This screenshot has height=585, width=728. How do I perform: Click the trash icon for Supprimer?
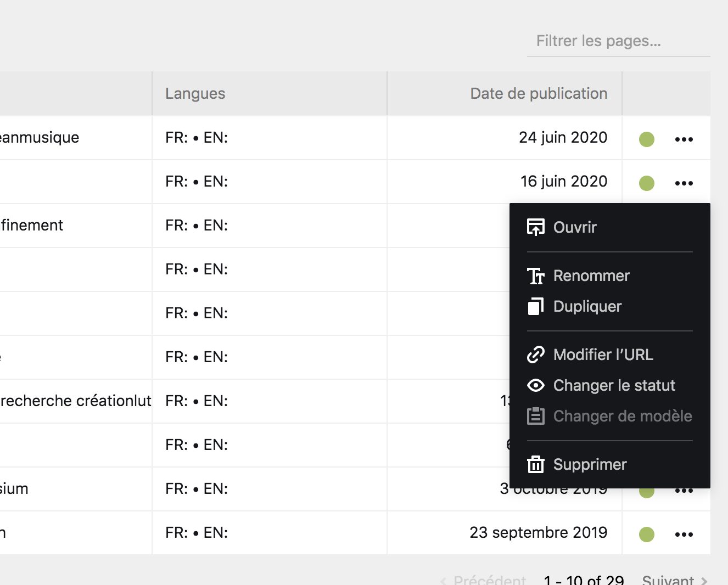536,464
